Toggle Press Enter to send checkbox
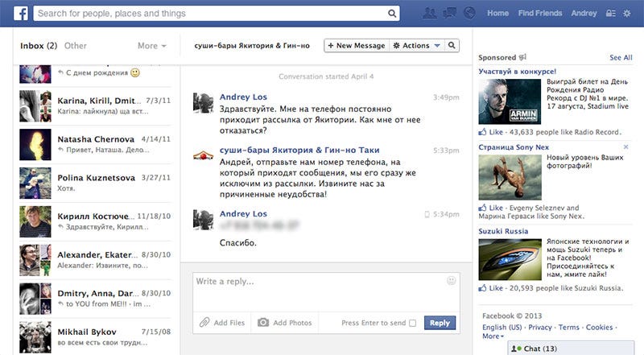The width and height of the screenshot is (644, 355). click(x=412, y=323)
